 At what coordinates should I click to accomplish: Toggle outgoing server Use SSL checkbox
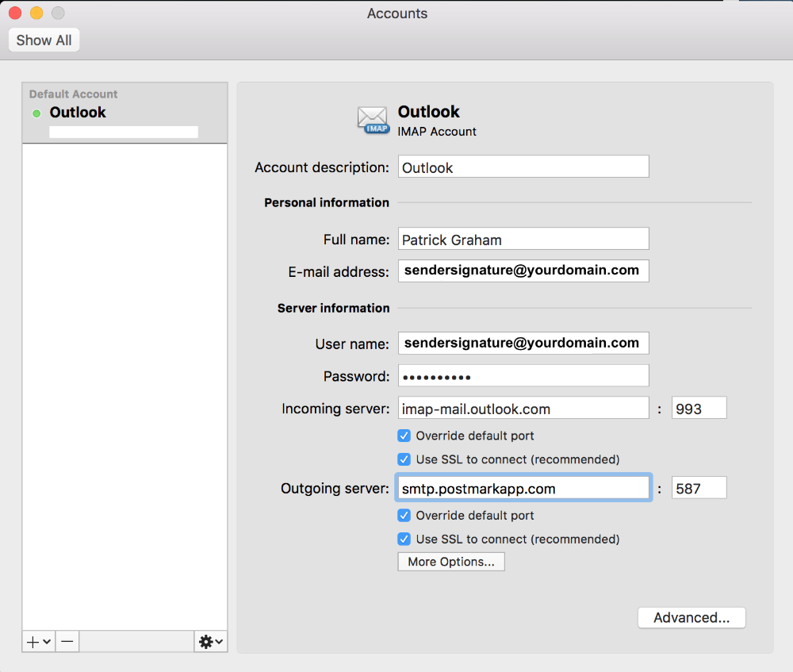coord(404,539)
